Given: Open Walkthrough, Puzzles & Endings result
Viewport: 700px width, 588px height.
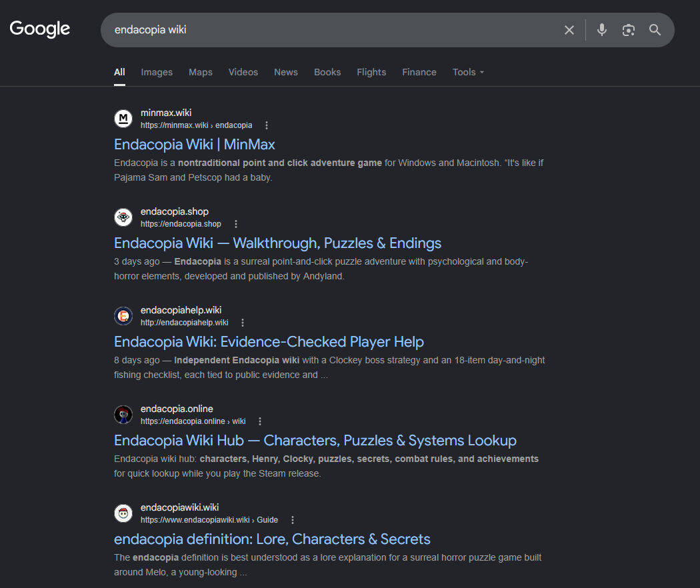Looking at the screenshot, I should pyautogui.click(x=277, y=243).
